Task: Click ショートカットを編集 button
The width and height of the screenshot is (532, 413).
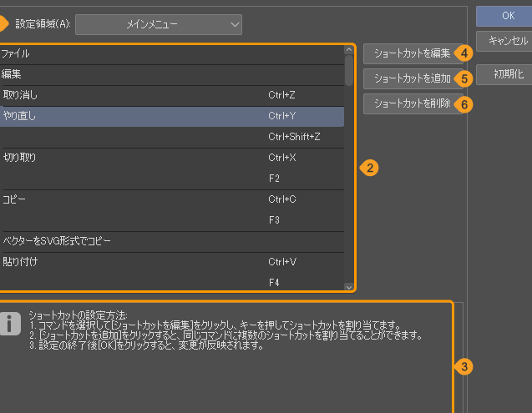Action: click(413, 53)
